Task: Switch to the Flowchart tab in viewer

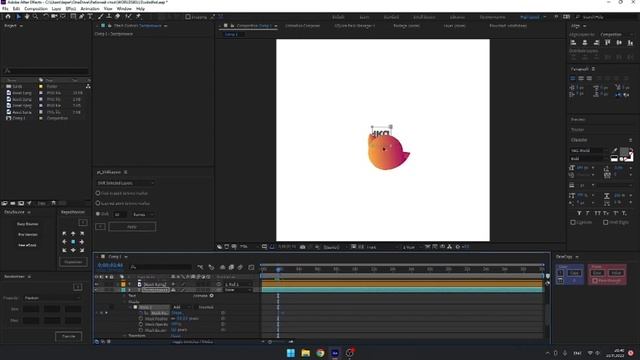Action: click(508, 26)
